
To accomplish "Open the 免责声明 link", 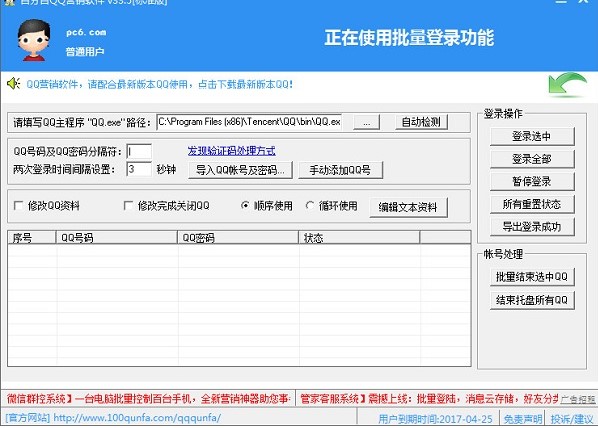I will [x=523, y=419].
